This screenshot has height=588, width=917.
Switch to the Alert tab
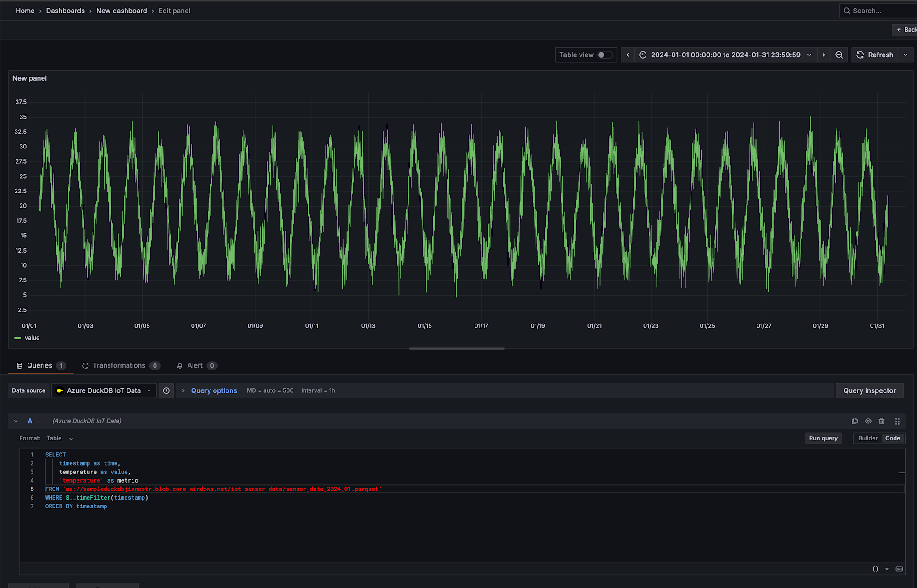coord(197,365)
